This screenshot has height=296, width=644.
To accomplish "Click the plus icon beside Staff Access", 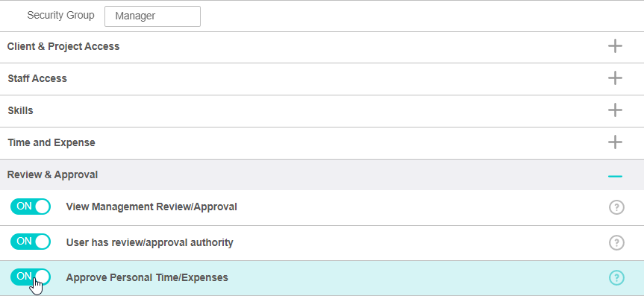I will [x=615, y=78].
